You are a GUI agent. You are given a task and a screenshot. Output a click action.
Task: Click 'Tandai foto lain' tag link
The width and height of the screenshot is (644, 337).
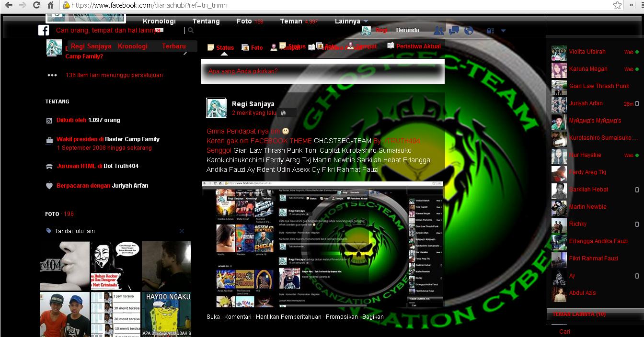[x=74, y=231]
